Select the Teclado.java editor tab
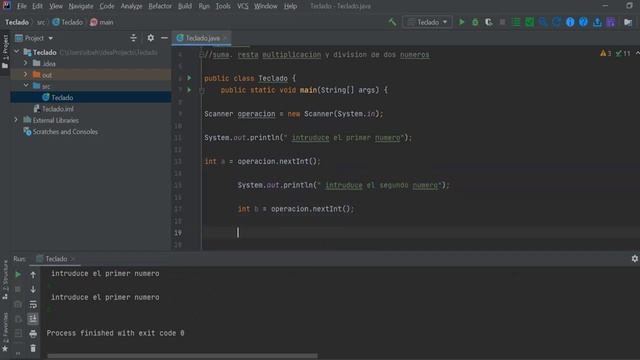The image size is (640, 360). [x=202, y=38]
